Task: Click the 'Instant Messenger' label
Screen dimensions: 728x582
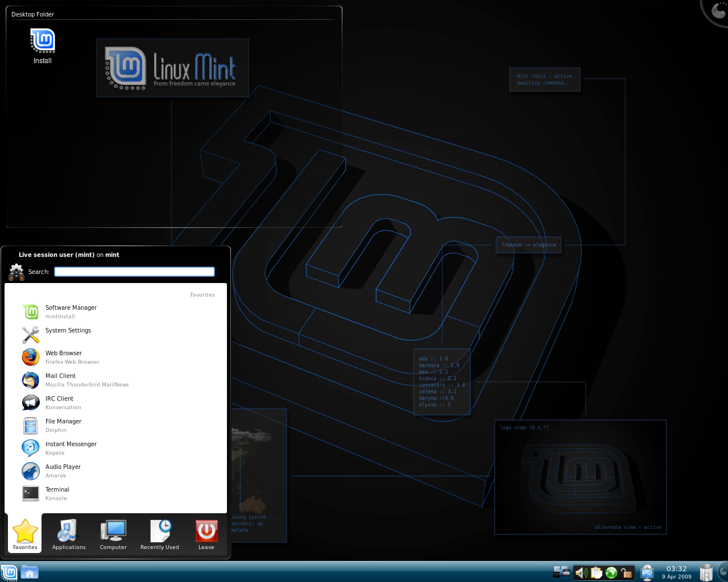Action: [x=71, y=444]
